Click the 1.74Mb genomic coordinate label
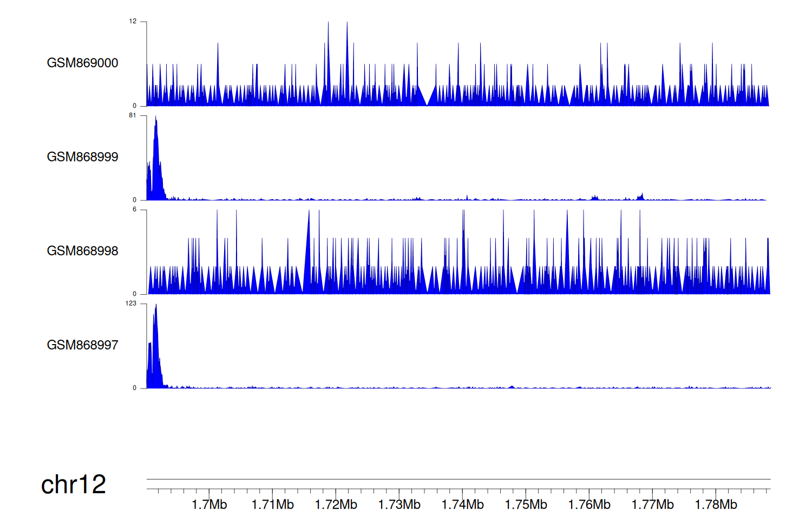Image resolution: width=812 pixels, height=531 pixels. [x=462, y=504]
